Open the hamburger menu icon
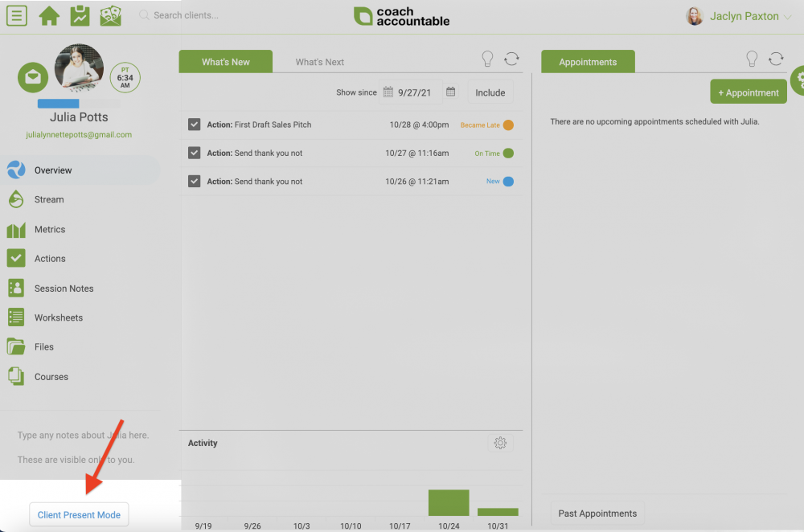The height and width of the screenshot is (532, 804). (16, 15)
